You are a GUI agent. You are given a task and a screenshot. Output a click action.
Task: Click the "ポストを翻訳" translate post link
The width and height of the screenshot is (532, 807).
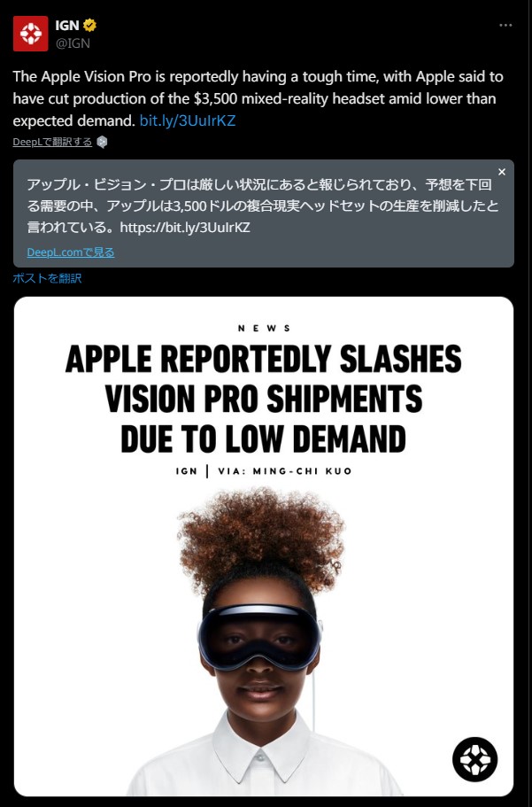tap(47, 278)
